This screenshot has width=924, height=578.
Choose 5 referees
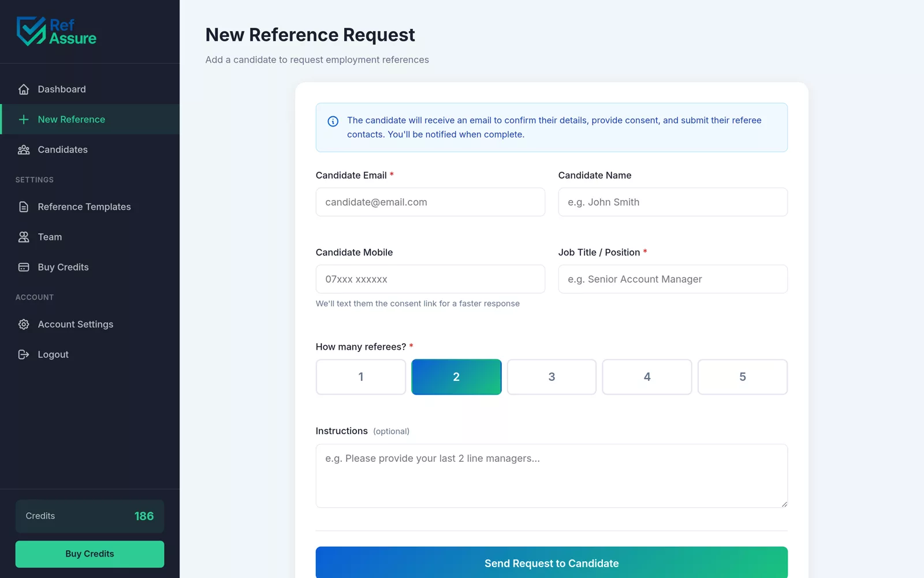pos(743,377)
